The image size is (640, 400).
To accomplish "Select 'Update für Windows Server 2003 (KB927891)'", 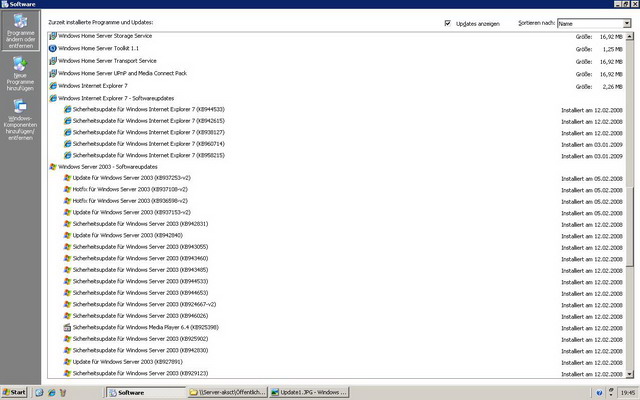I will point(127,362).
